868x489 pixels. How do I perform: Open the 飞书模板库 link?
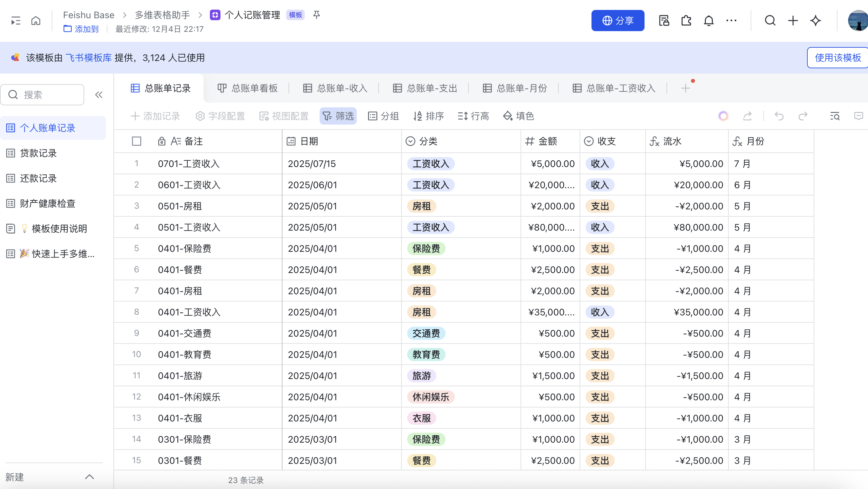click(x=89, y=58)
